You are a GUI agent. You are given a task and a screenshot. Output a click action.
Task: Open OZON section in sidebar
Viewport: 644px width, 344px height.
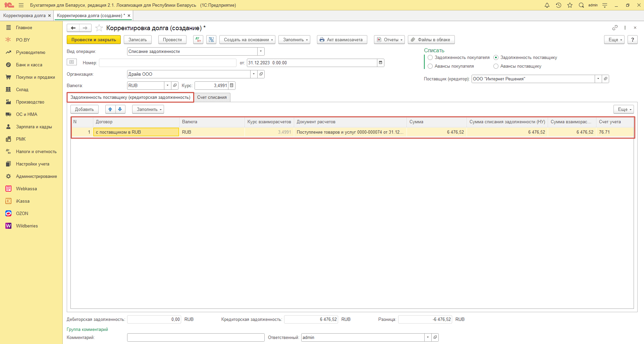[x=22, y=213]
